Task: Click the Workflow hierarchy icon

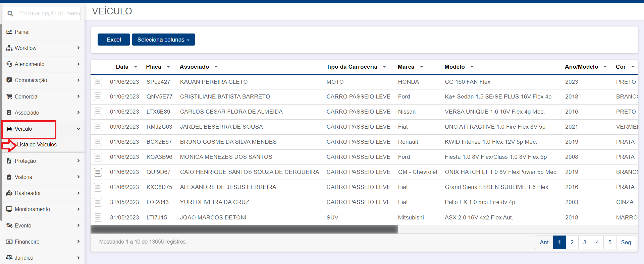Action: (9, 48)
